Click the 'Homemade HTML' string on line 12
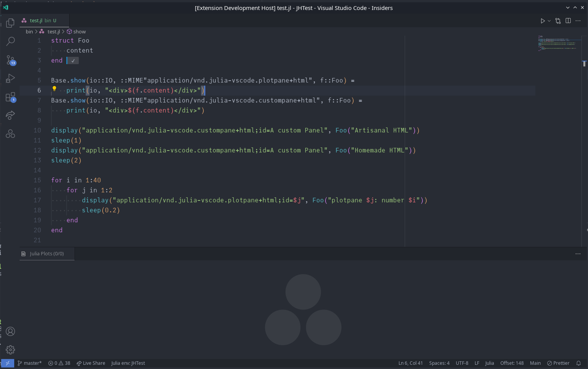Screen dimensions: 588x369 click(380, 151)
